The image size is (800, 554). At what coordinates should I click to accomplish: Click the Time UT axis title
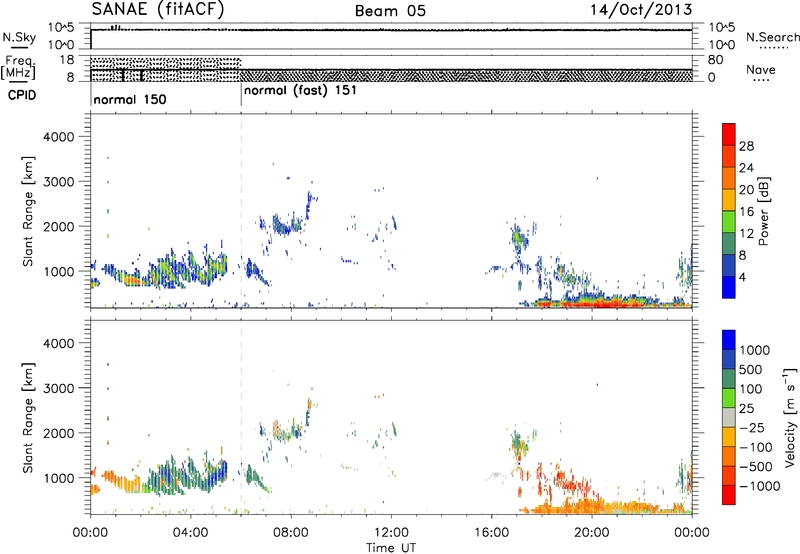click(391, 548)
